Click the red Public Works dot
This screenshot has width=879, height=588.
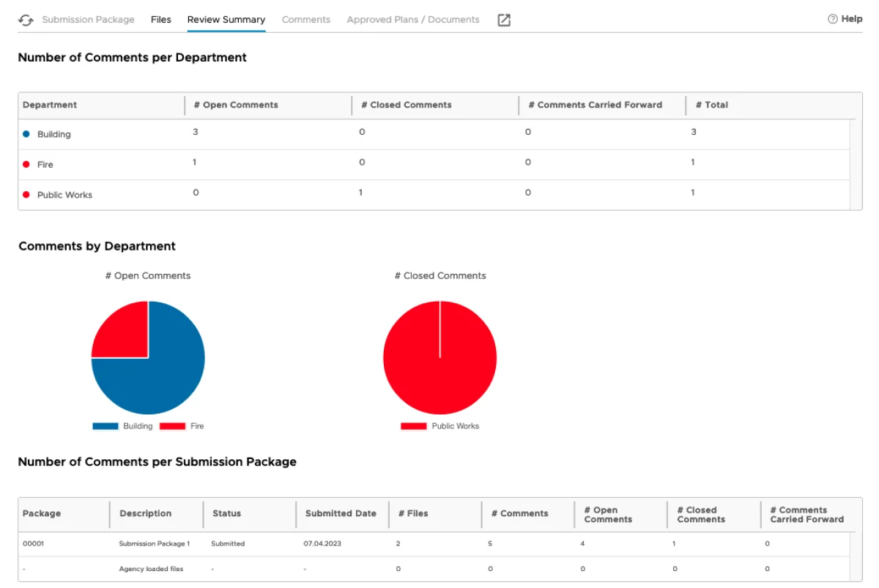[26, 195]
